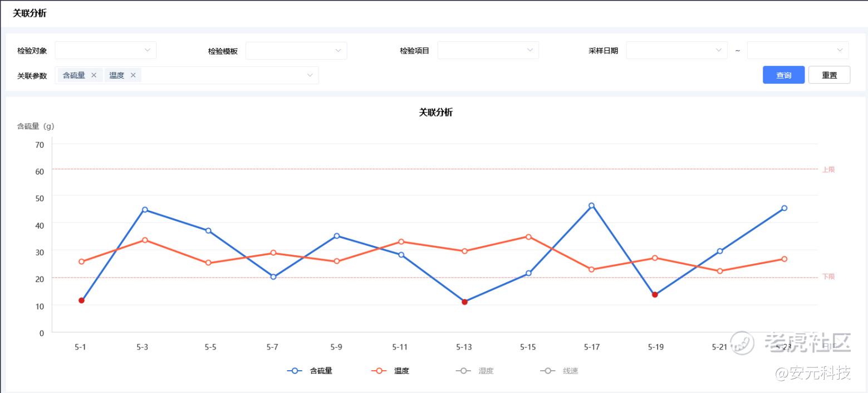Toggle the 温度 legend series
Image resolution: width=868 pixels, height=393 pixels.
click(390, 371)
